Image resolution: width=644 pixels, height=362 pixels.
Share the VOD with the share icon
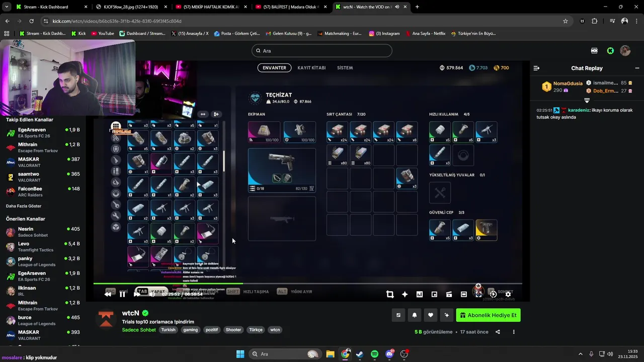point(498,332)
